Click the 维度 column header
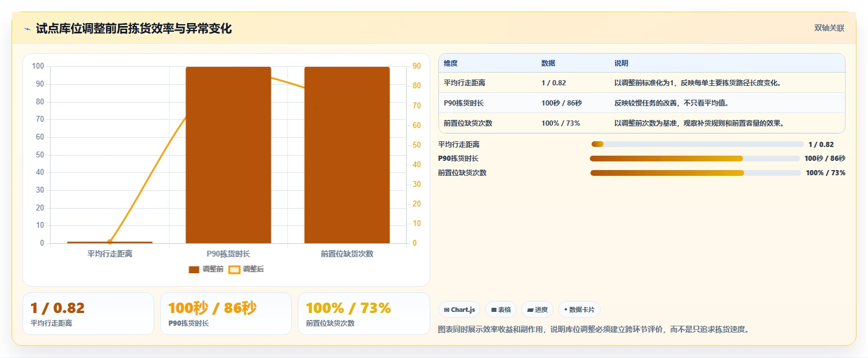 pos(451,63)
